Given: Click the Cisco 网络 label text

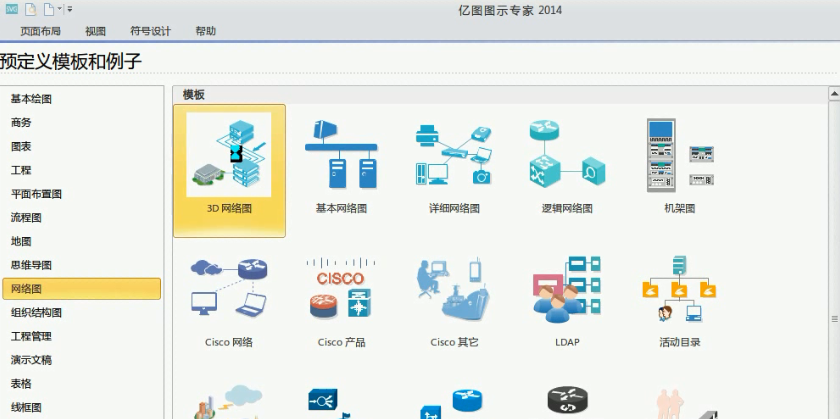Looking at the screenshot, I should (229, 342).
